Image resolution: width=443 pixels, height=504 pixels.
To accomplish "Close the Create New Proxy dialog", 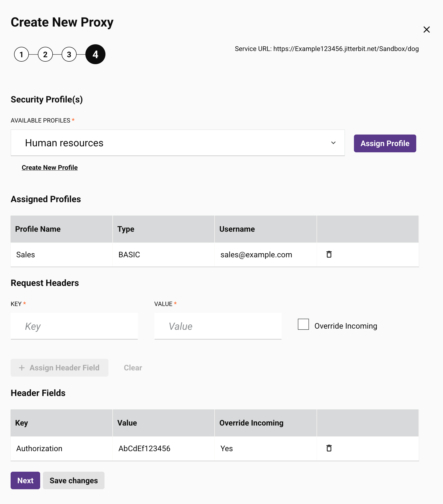I will coord(426,29).
